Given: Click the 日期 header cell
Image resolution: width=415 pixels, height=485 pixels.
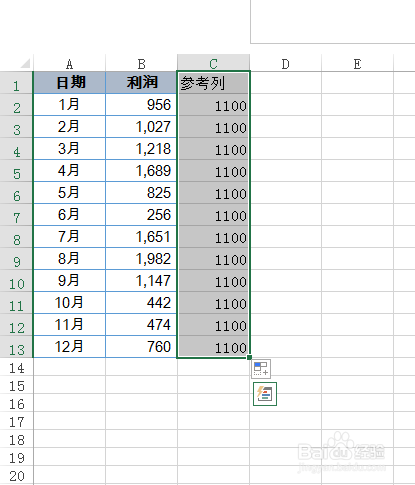Looking at the screenshot, I should [70, 83].
